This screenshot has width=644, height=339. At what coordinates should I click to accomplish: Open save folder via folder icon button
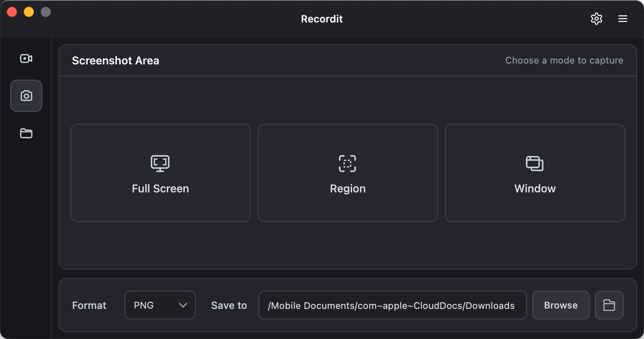click(x=609, y=305)
